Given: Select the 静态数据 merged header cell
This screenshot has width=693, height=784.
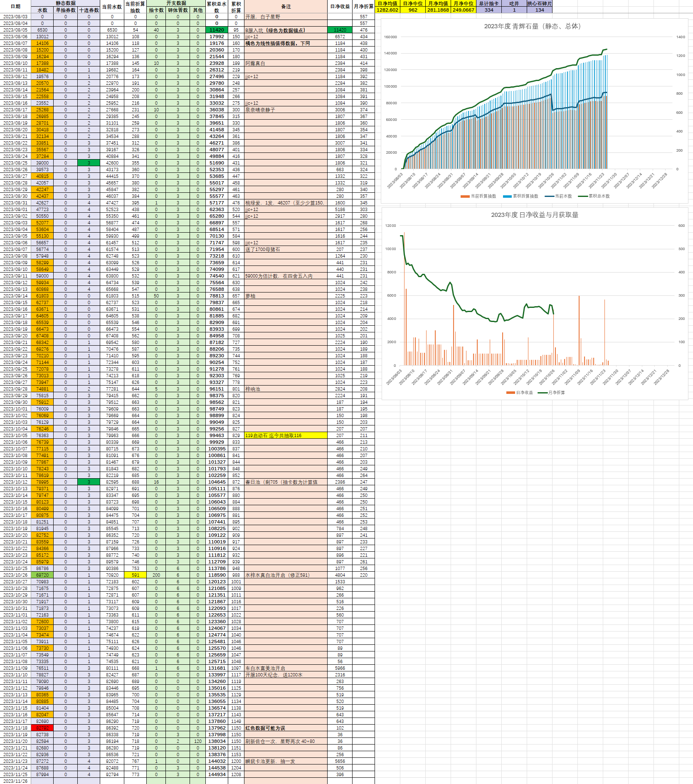Looking at the screenshot, I should 65,3.
